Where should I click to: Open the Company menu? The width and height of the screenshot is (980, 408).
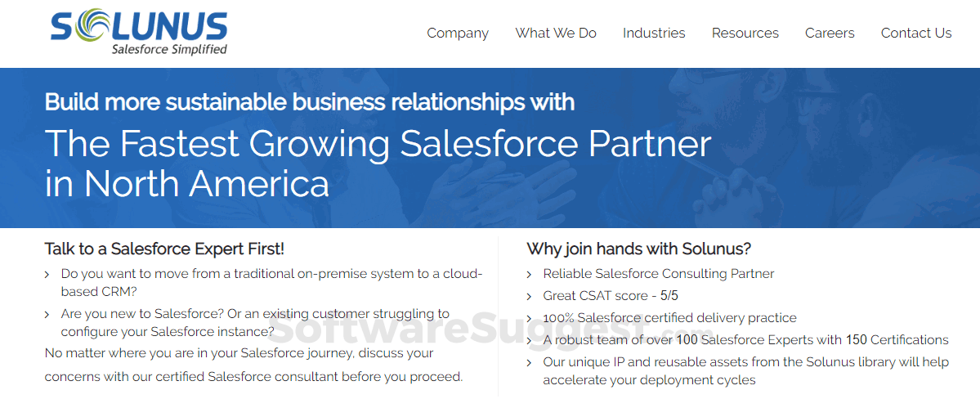tap(458, 34)
